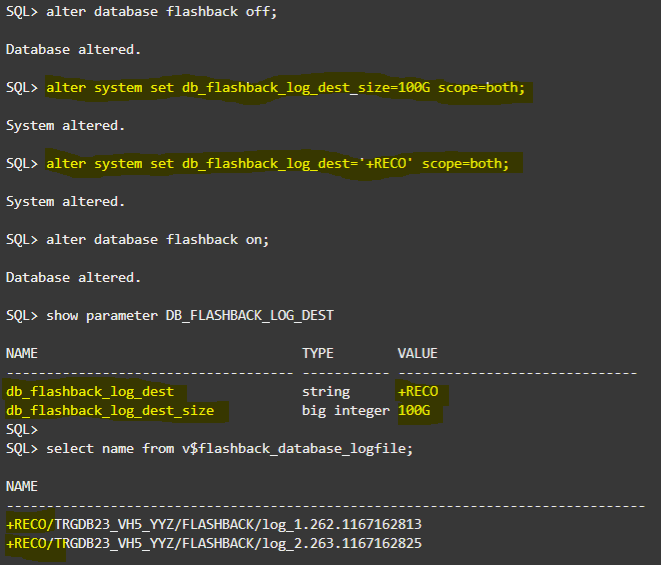661x565 pixels.
Task: Select db_flashback_log_dest parameter name in table
Action: 90,391
